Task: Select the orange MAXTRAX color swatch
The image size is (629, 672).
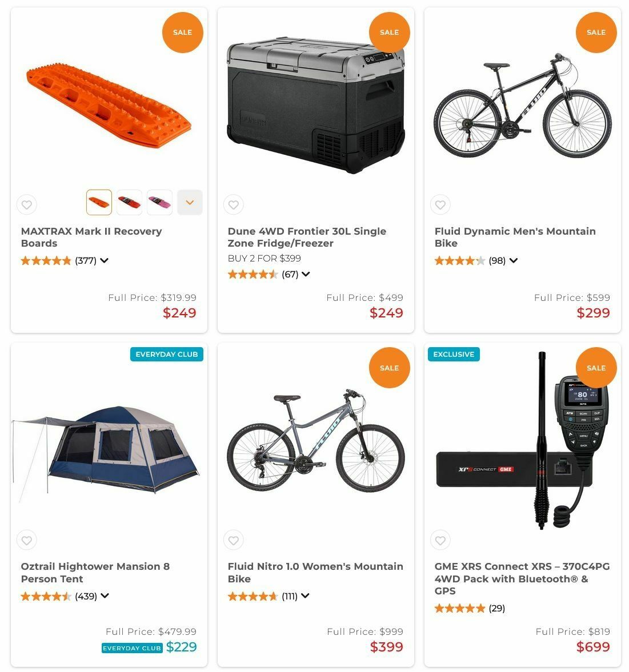Action: coord(99,202)
